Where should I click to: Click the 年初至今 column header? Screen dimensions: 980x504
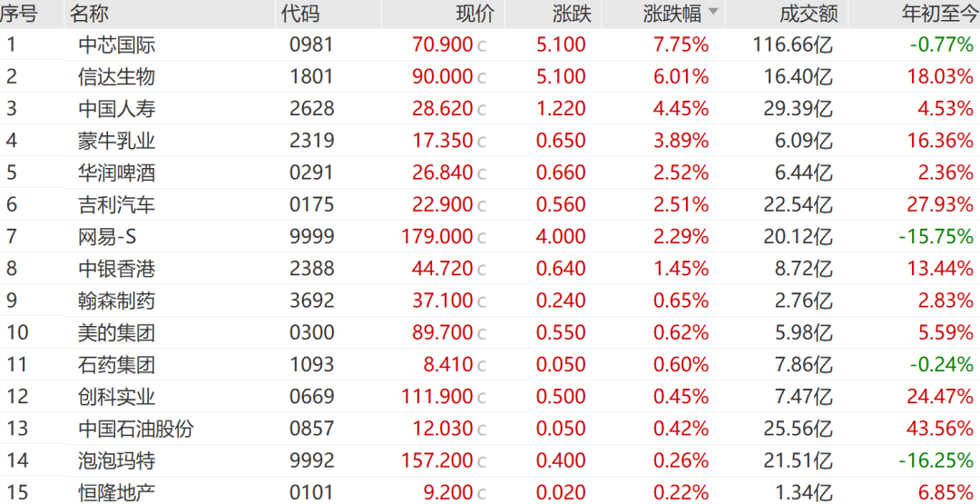[936, 14]
